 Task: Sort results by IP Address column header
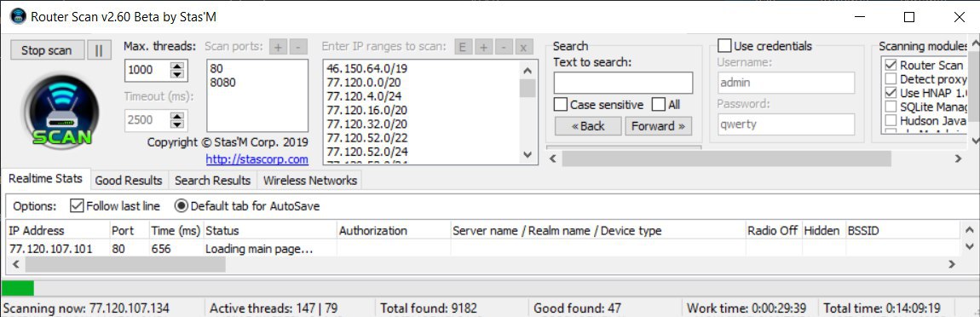58,231
